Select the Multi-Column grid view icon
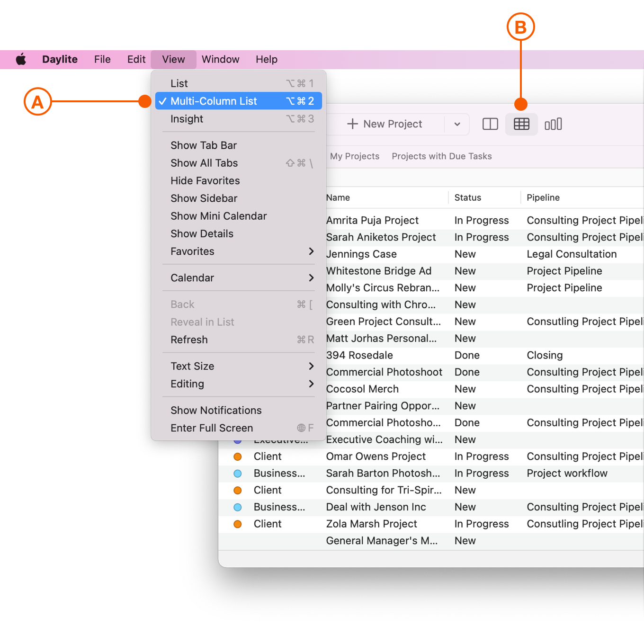 click(521, 124)
